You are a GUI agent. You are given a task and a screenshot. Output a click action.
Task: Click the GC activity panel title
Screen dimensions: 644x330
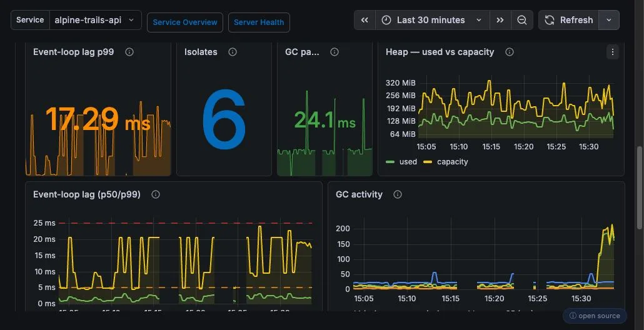359,194
